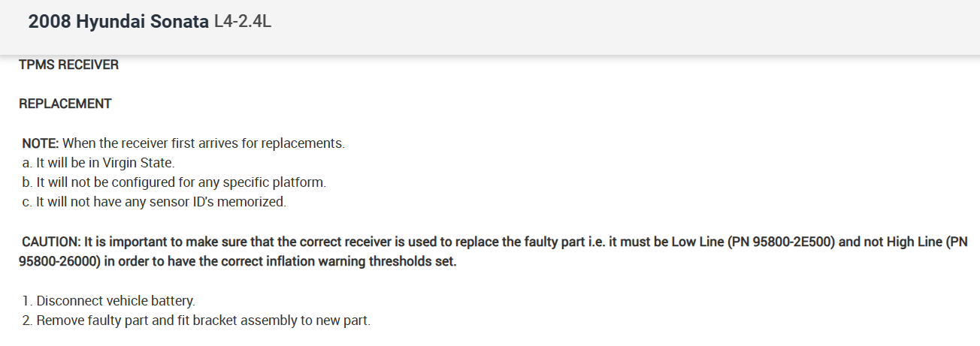
Task: Click the TPMS RECEIVER heading
Action: pyautogui.click(x=69, y=65)
